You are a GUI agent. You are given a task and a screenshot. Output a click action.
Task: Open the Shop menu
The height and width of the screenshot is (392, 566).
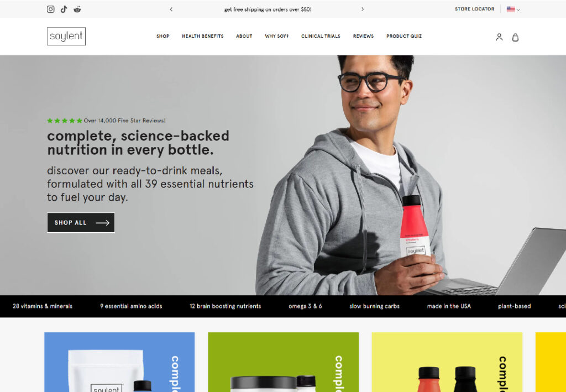[x=163, y=36]
